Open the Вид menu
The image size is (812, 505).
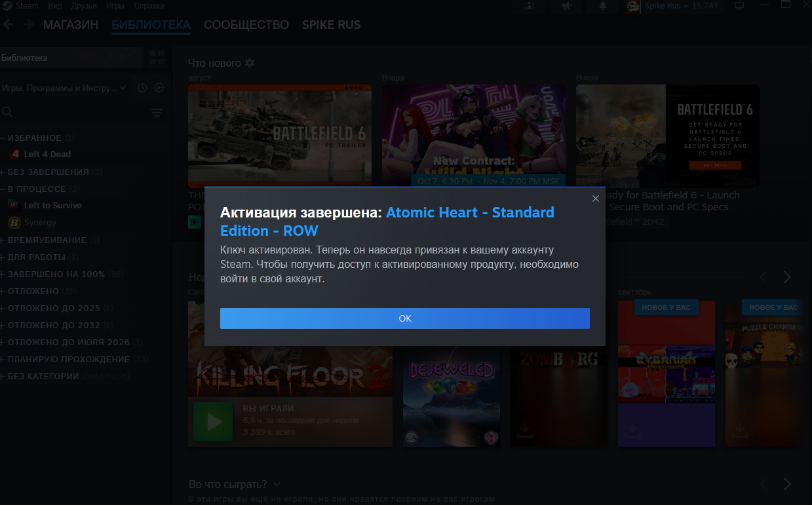point(55,6)
